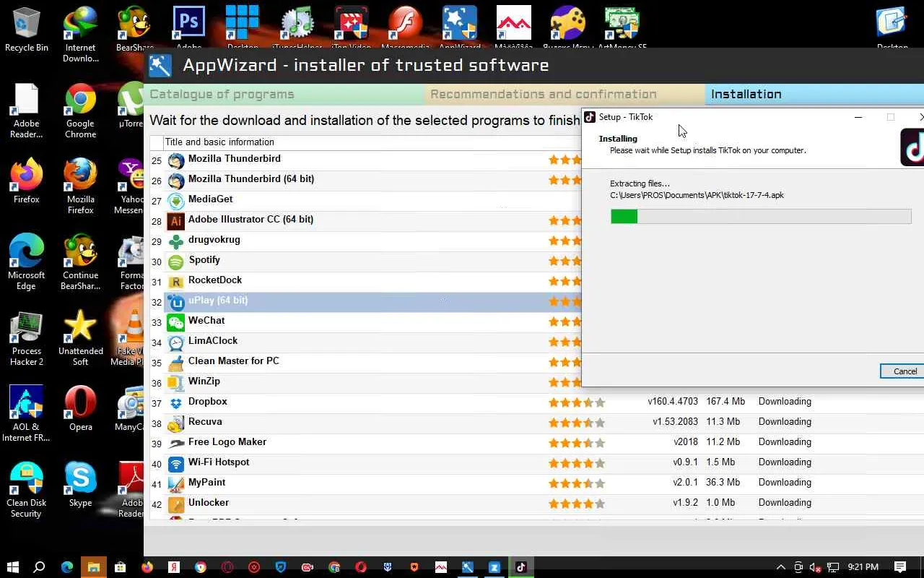Click the Unlocker icon in row 42
924x578 pixels.
click(175, 504)
